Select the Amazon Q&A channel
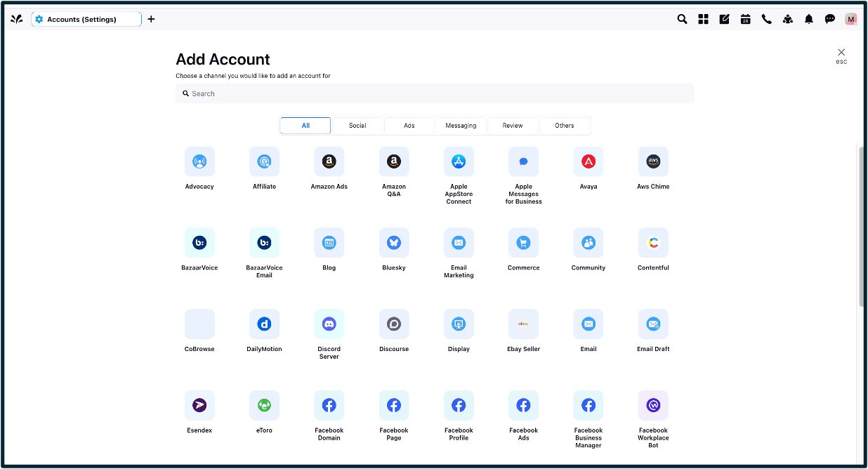This screenshot has width=868, height=469. 394,161
